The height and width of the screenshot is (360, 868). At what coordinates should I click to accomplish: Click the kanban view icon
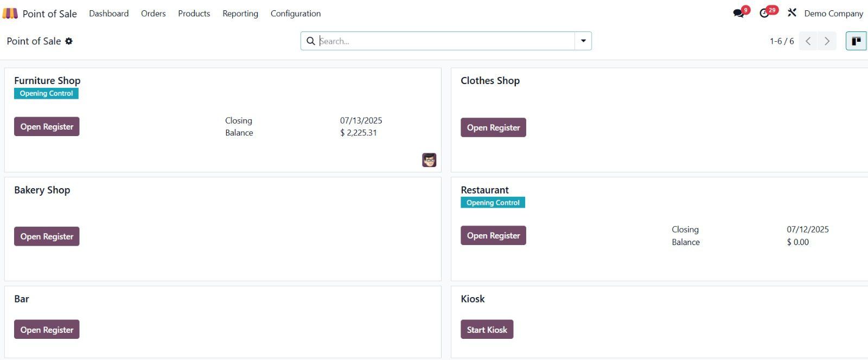click(x=856, y=41)
